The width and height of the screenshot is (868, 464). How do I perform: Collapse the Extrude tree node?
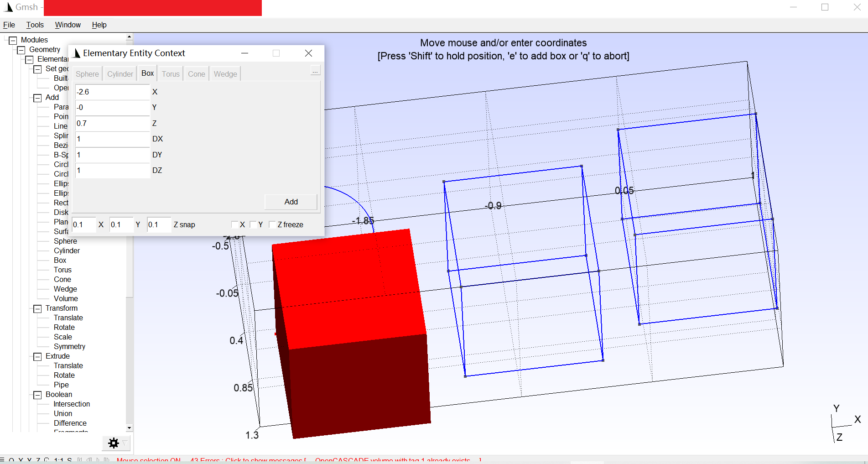tap(37, 356)
